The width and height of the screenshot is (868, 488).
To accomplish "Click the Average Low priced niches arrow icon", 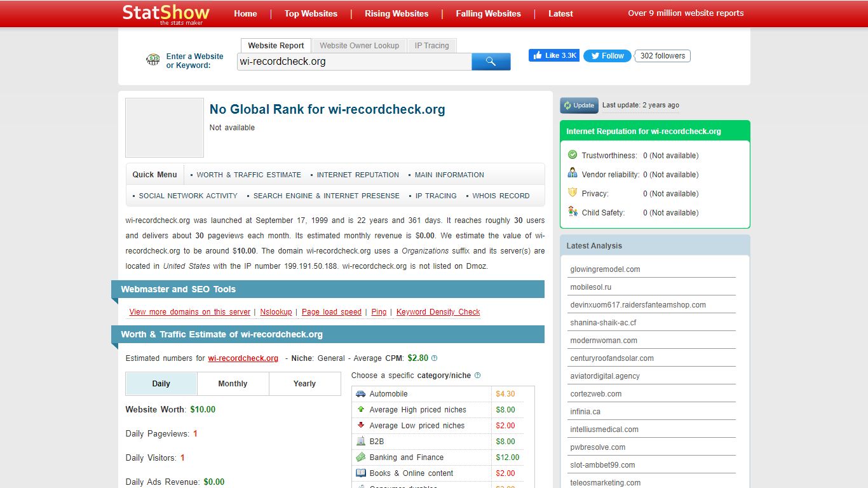I will click(x=361, y=426).
